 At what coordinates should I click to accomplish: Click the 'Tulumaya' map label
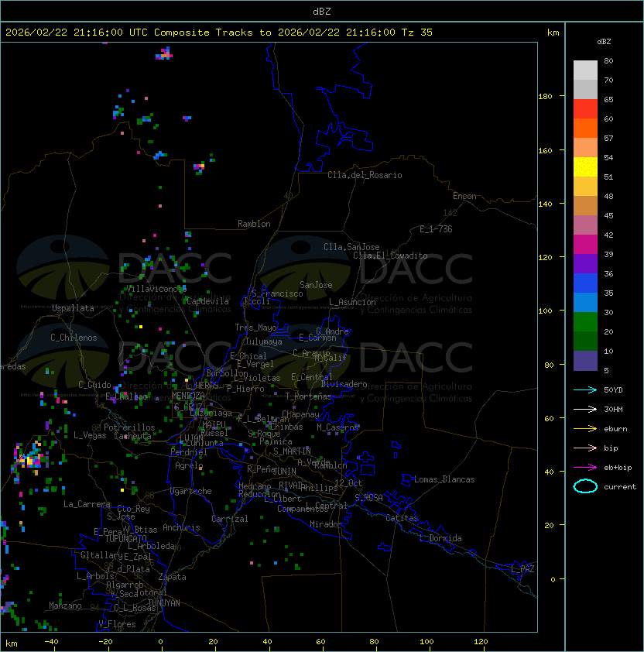point(264,341)
